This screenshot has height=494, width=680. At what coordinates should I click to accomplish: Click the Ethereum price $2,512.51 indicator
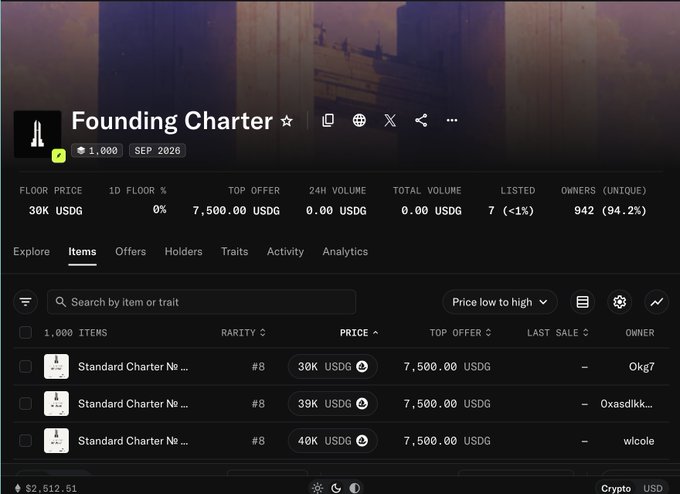click(46, 488)
